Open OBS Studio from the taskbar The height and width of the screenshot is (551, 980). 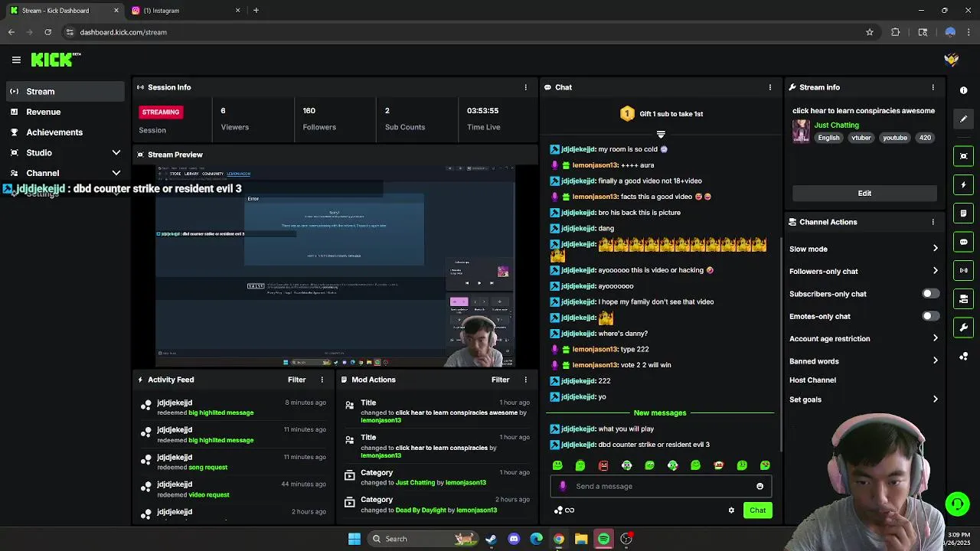pyautogui.click(x=626, y=539)
